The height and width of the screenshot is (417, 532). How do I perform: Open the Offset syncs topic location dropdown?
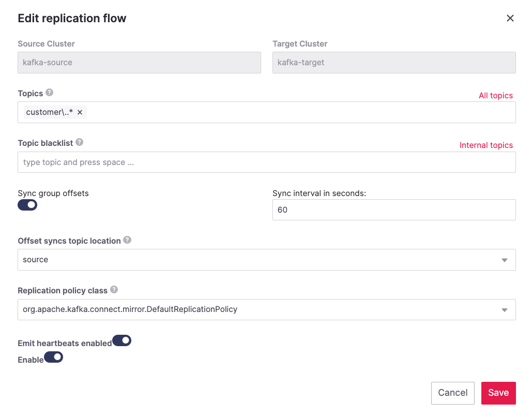pyautogui.click(x=504, y=259)
